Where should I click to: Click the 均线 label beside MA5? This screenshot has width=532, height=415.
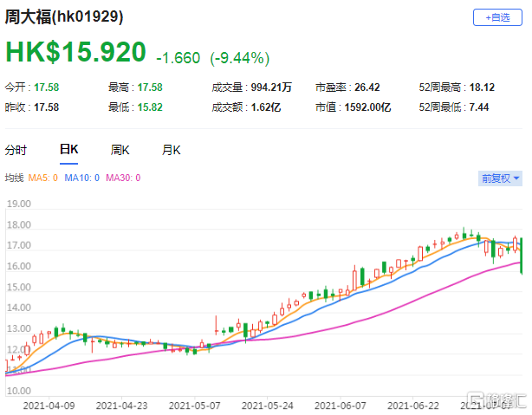(13, 178)
